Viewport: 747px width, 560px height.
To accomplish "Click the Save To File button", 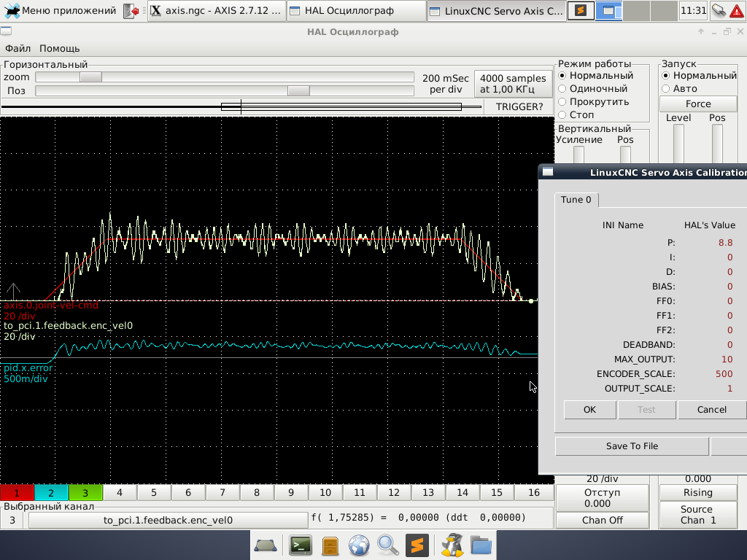I will [632, 446].
